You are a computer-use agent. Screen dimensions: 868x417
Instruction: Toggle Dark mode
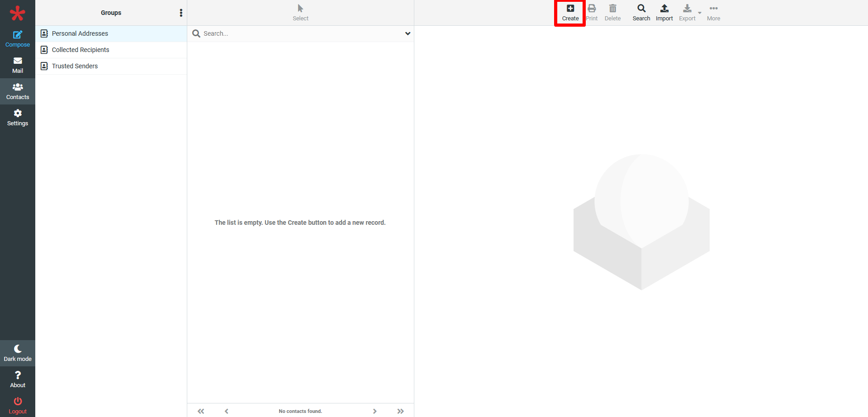(x=18, y=353)
